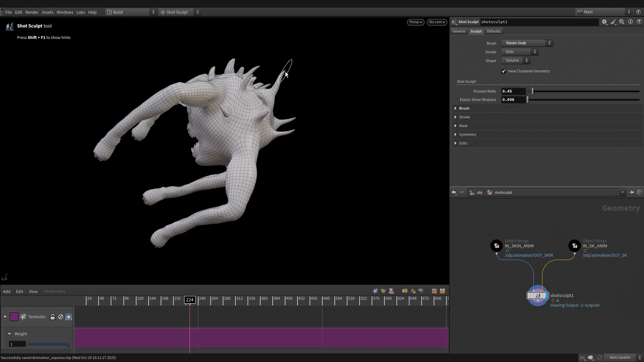This screenshot has width=644, height=362.
Task: Toggle the lock on Tentacles layer
Action: [53, 317]
